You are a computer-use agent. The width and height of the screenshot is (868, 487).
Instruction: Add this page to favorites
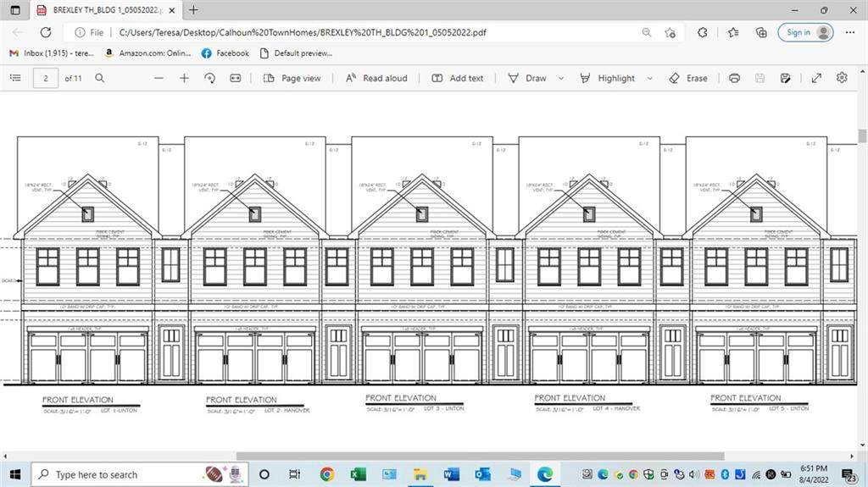tap(670, 33)
